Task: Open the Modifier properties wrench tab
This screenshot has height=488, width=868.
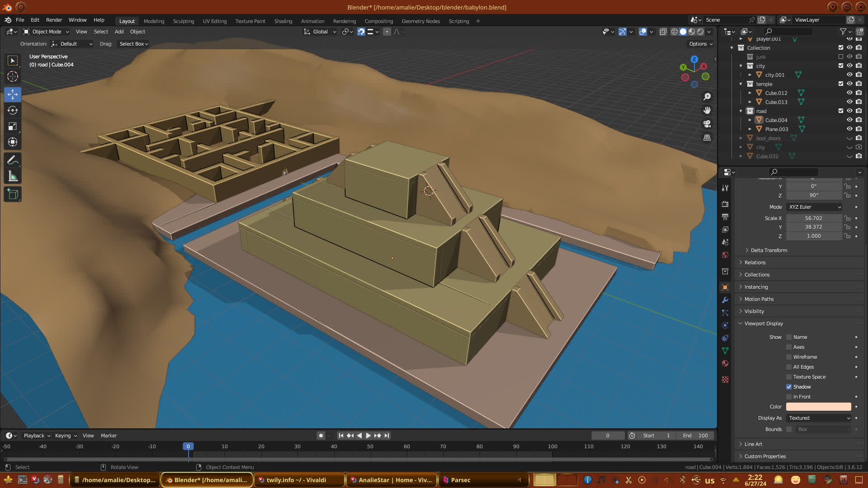Action: 725,300
